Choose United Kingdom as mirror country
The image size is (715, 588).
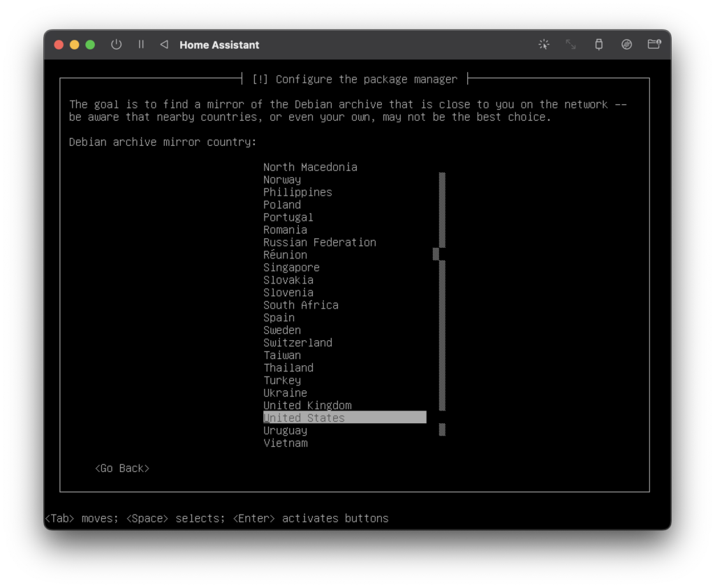[x=307, y=406]
